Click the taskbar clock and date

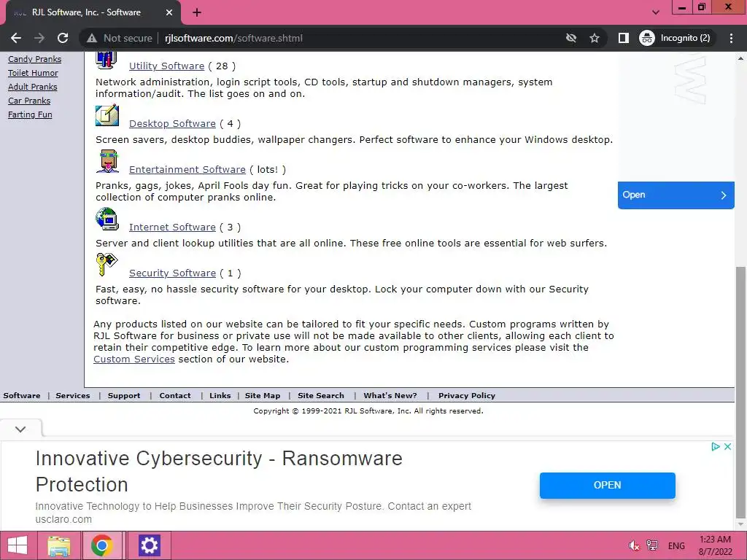click(x=715, y=545)
